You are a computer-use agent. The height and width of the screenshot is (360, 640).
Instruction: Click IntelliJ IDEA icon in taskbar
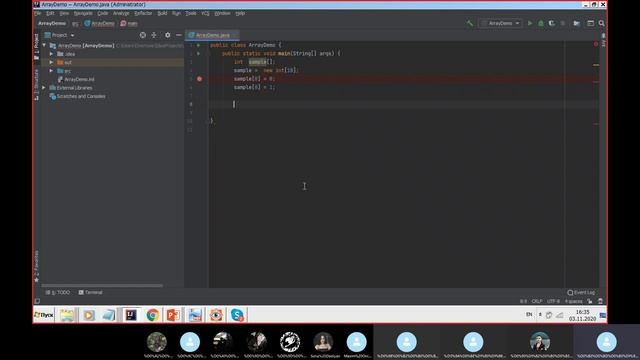[131, 315]
